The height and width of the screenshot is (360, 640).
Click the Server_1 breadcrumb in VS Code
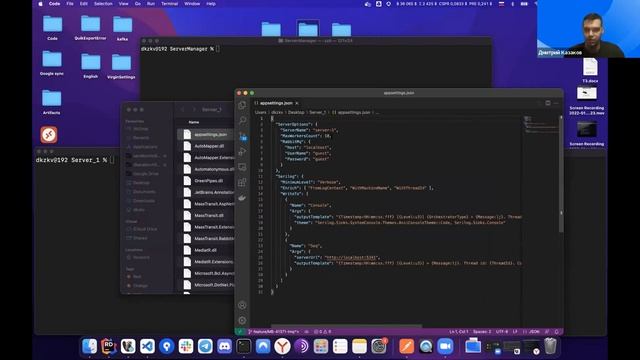click(317, 112)
